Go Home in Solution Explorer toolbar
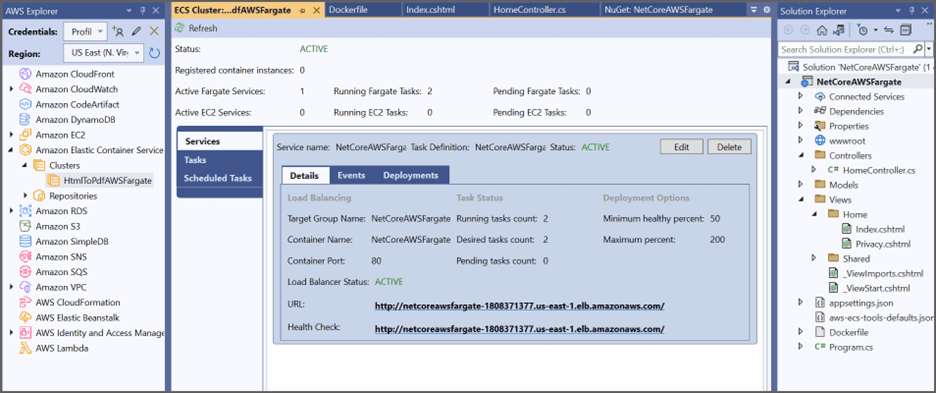The height and width of the screenshot is (393, 936). [822, 30]
